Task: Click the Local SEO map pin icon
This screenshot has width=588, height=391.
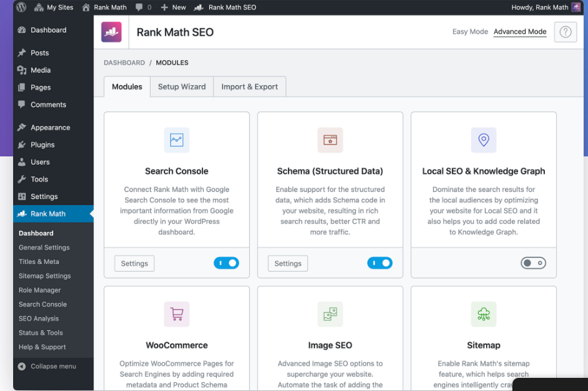Action: 484,140
